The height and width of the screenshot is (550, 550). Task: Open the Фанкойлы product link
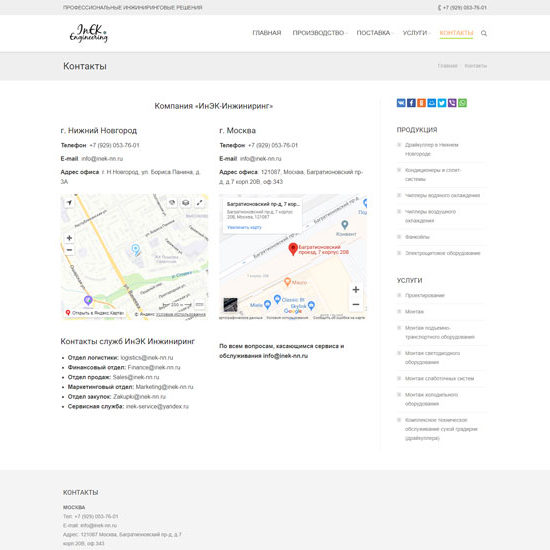pyautogui.click(x=417, y=237)
